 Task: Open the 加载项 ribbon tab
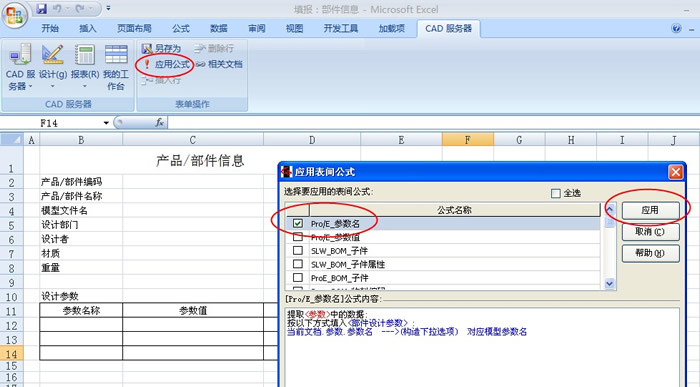tap(392, 29)
